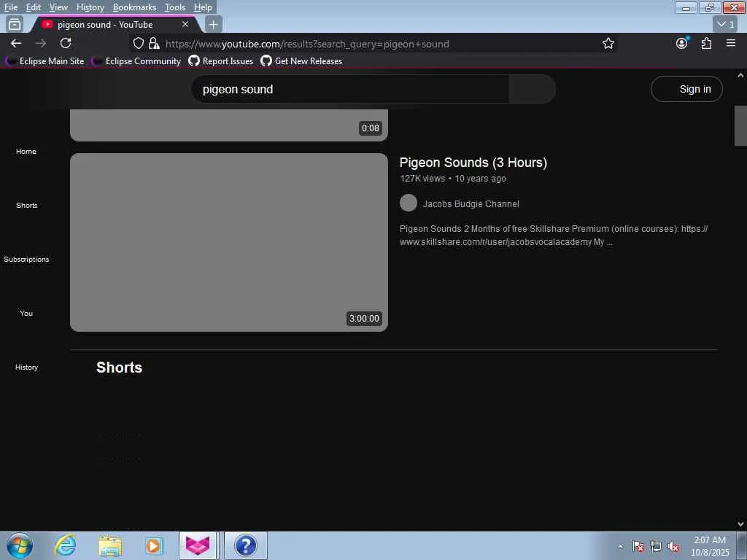Open the Jacobs Budgie Channel avatar

point(409,203)
